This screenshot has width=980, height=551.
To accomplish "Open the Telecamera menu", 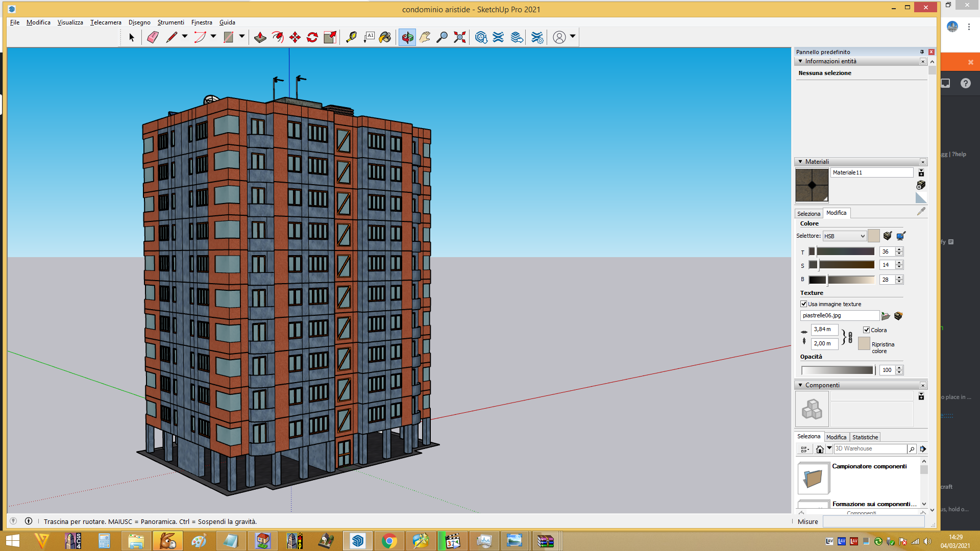I will pos(106,22).
